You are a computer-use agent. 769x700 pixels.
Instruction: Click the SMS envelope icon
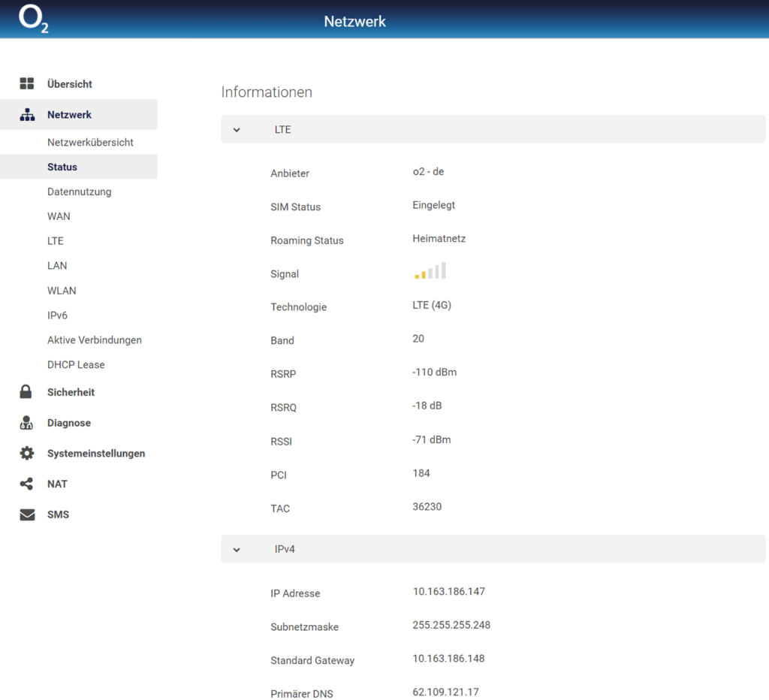27,515
